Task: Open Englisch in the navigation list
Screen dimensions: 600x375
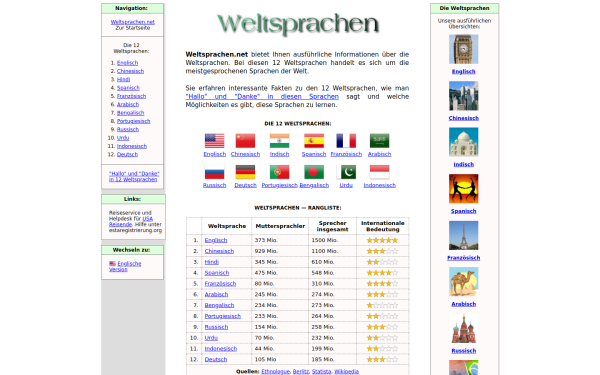Action: coord(127,63)
